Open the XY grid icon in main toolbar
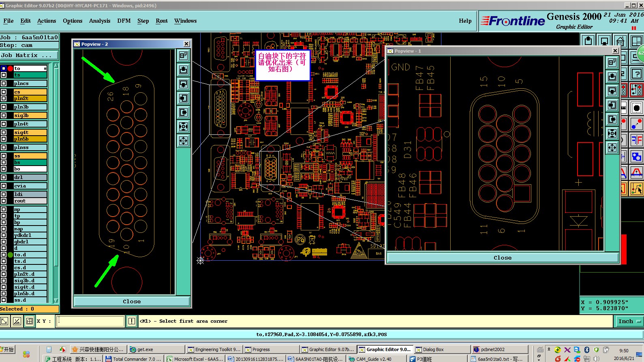This screenshot has height=362, width=644. [636, 41]
